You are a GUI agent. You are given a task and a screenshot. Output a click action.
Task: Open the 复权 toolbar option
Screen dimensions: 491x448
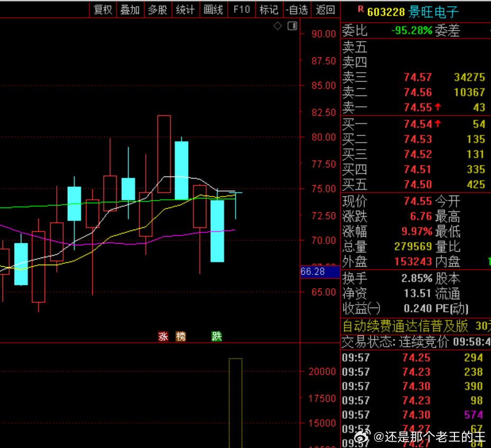pos(103,10)
